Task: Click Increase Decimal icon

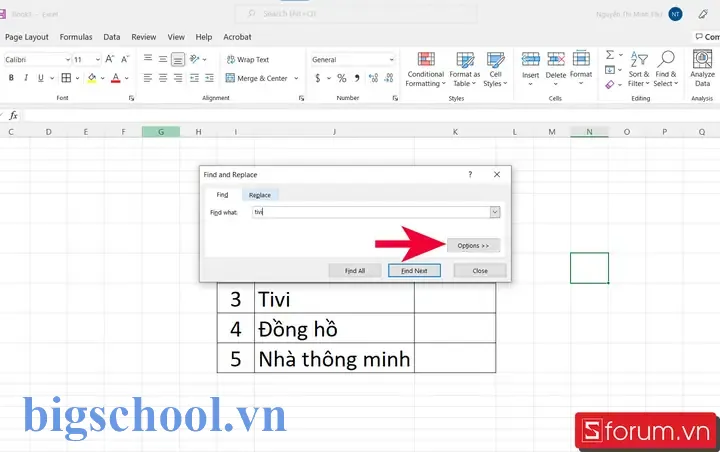Action: pyautogui.click(x=373, y=78)
